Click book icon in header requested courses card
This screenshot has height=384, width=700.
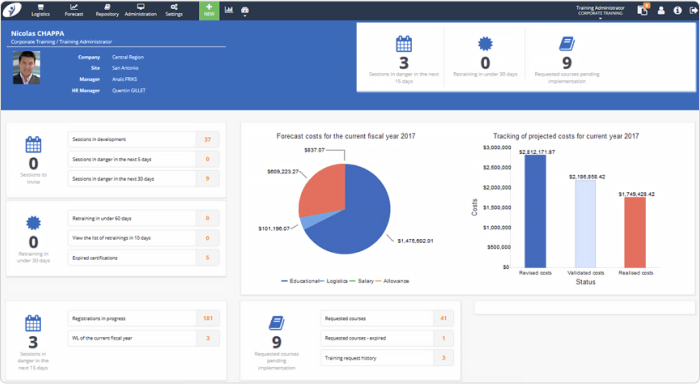pyautogui.click(x=567, y=44)
